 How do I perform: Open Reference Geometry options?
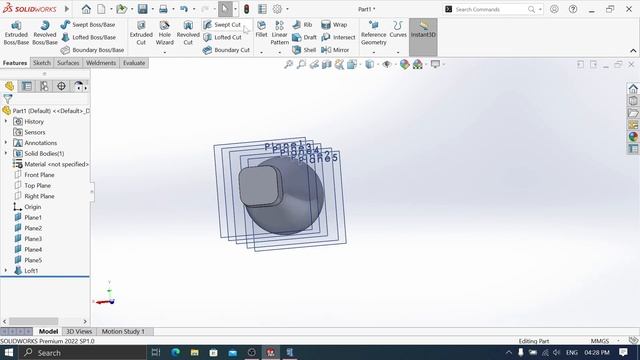pyautogui.click(x=373, y=33)
